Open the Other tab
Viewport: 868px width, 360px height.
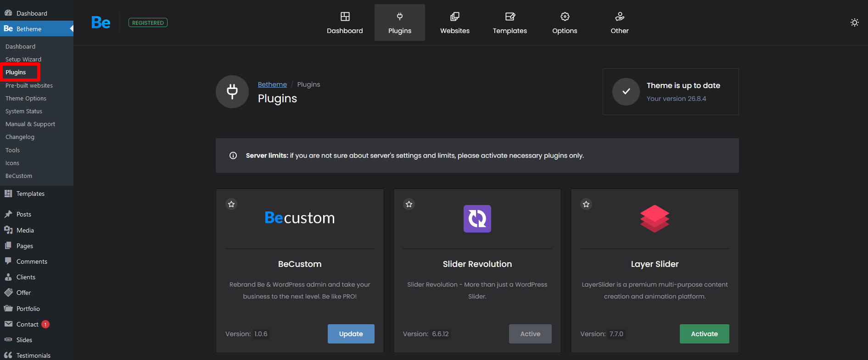click(x=620, y=22)
